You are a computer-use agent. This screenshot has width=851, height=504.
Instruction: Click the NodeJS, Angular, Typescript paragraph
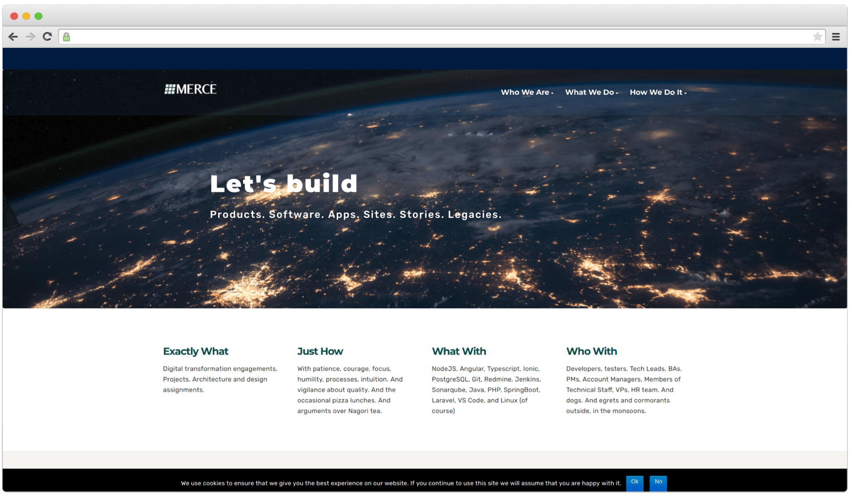click(486, 390)
